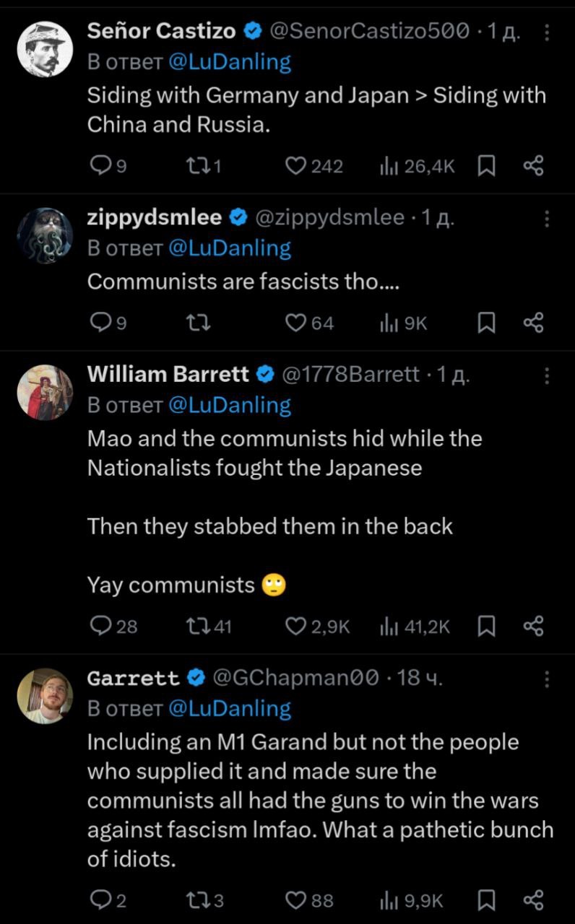Bookmark William Barrett's tweet
This screenshot has width=575, height=924.
487,627
